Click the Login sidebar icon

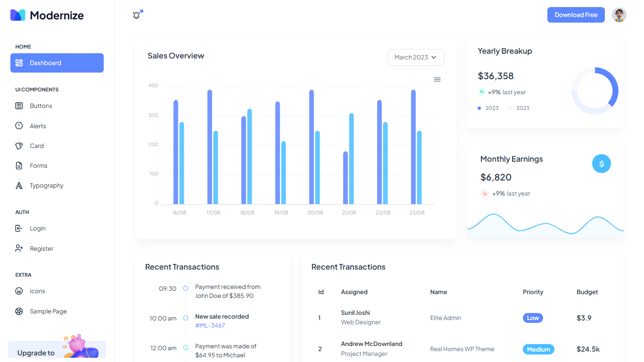[x=19, y=228]
